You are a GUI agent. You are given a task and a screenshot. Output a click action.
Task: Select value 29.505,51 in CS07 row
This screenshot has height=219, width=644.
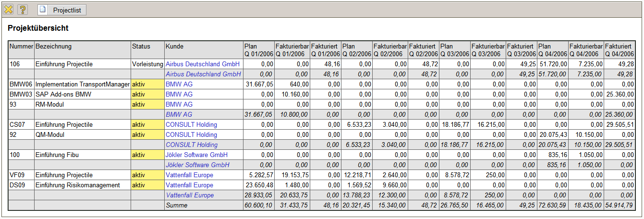coord(620,124)
